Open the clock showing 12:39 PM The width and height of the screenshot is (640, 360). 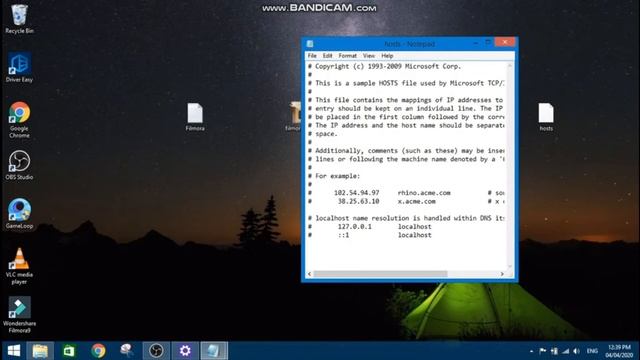(x=619, y=351)
